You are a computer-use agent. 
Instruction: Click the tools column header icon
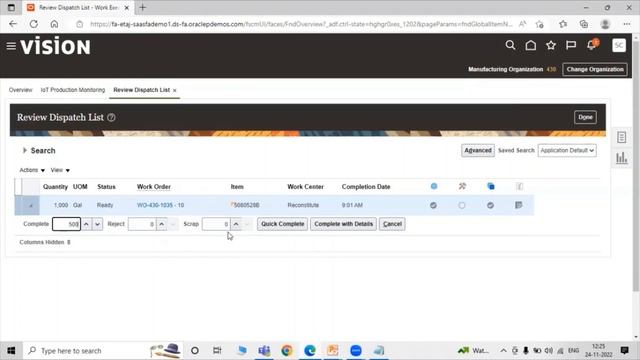[462, 186]
